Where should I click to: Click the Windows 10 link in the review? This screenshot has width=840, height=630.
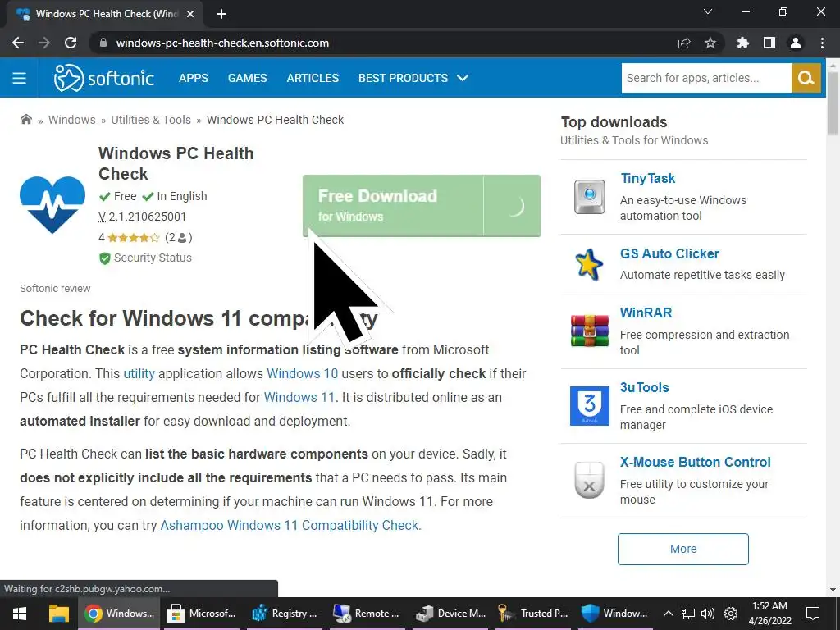point(302,373)
